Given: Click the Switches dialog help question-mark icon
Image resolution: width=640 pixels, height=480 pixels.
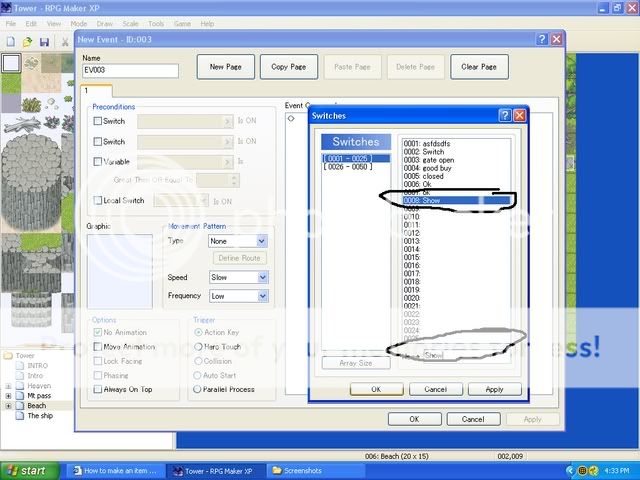Looking at the screenshot, I should coord(504,116).
